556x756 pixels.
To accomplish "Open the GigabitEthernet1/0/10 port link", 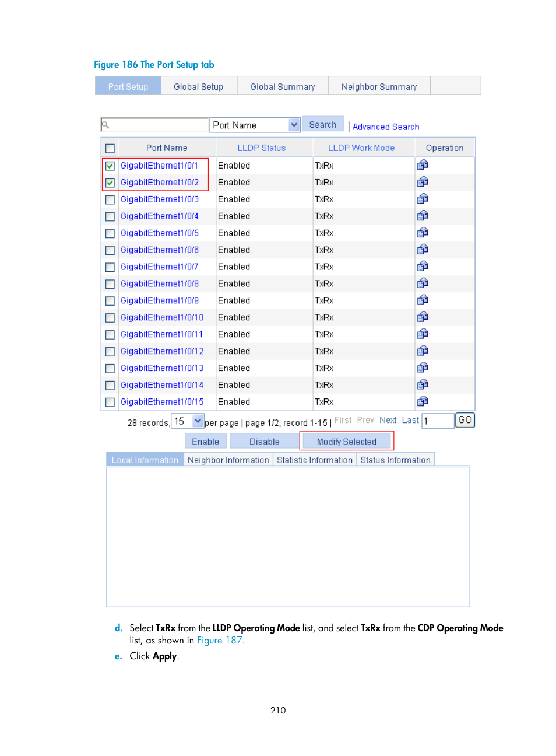I will pyautogui.click(x=162, y=317).
